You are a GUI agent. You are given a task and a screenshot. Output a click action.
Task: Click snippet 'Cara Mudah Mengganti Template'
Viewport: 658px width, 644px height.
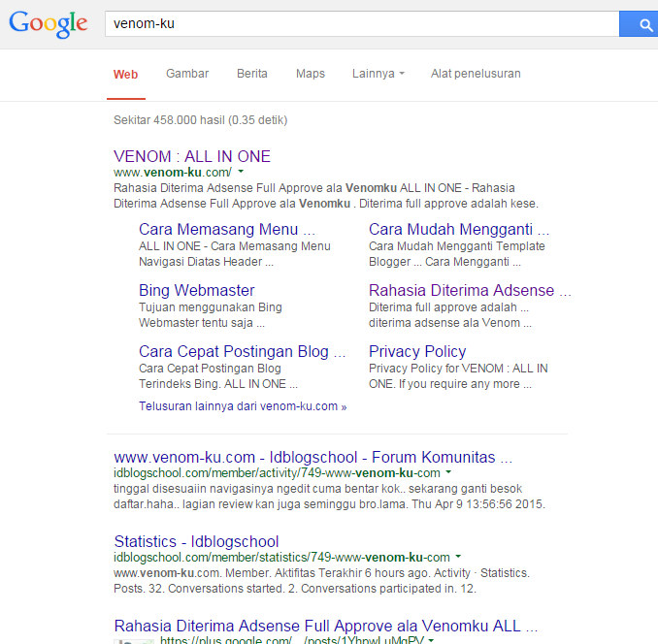(x=456, y=246)
